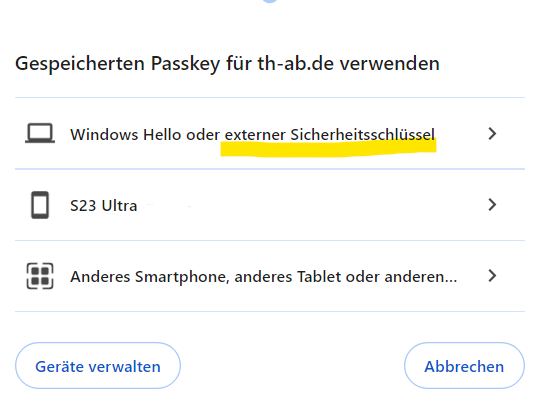Click the word 'Passkey' in the heading
Image resolution: width=540 pixels, height=408 pixels.
(x=185, y=64)
